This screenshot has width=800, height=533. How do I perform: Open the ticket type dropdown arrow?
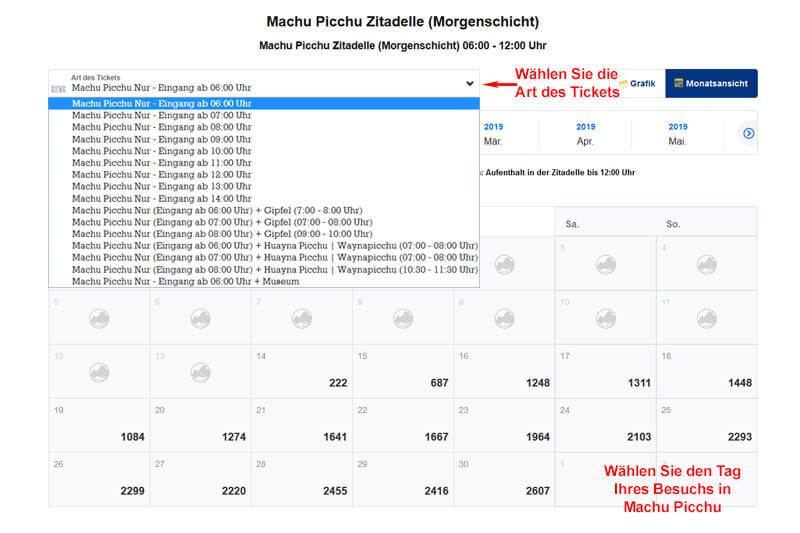coord(469,84)
